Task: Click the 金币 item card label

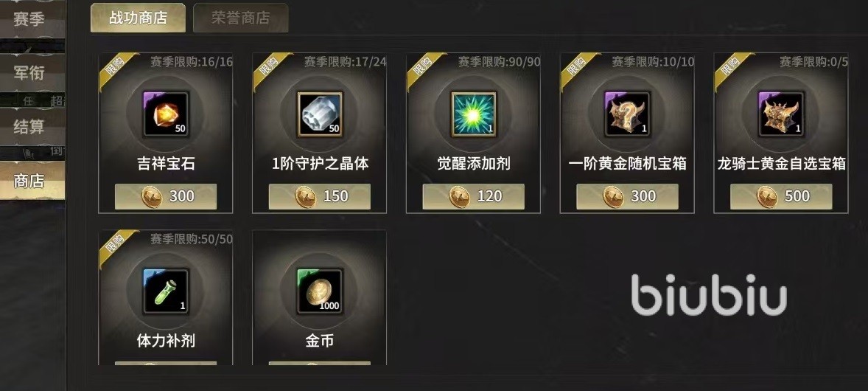Action: coord(319,341)
